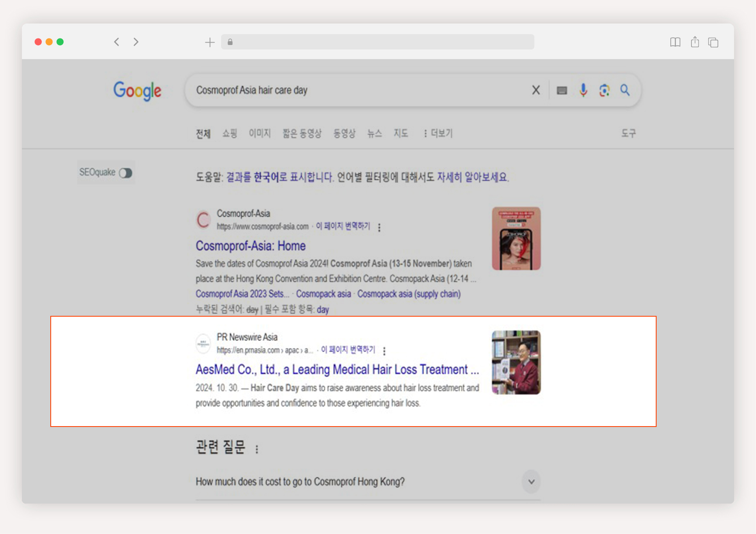Image resolution: width=756 pixels, height=534 pixels.
Task: Clear the search query with the X
Action: coord(536,90)
